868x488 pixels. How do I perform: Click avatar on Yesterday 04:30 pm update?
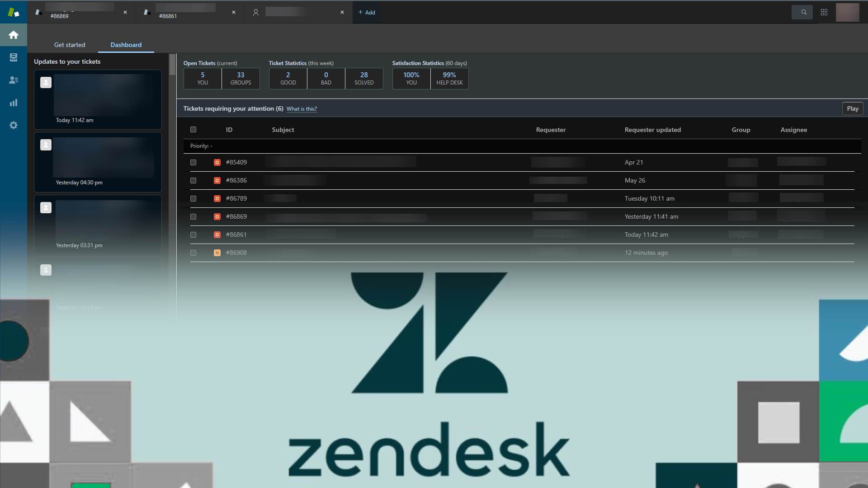46,145
